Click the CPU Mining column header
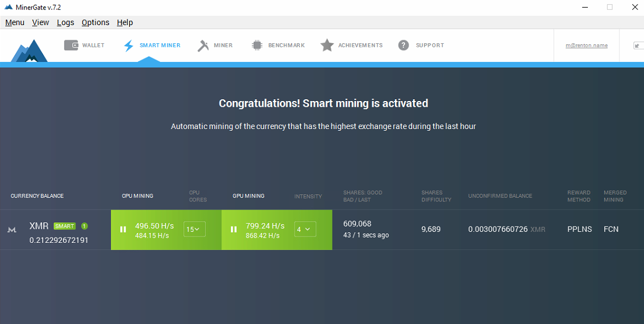The image size is (644, 324). pos(137,196)
